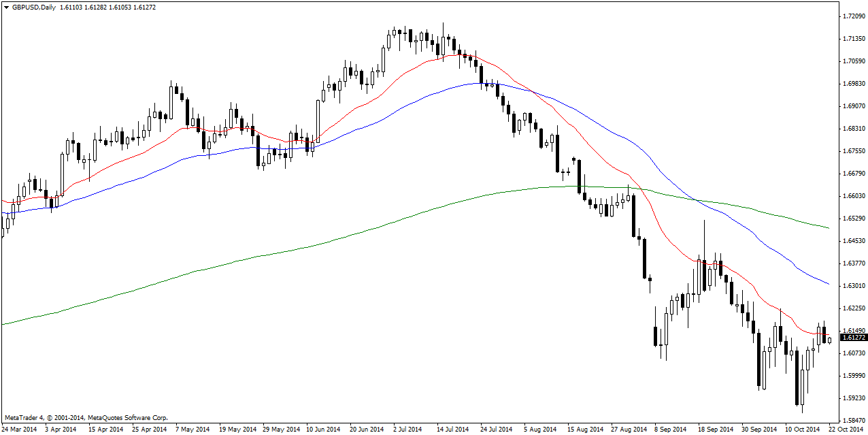Select right end of blue moving average line
This screenshot has width=868, height=435.
point(828,284)
